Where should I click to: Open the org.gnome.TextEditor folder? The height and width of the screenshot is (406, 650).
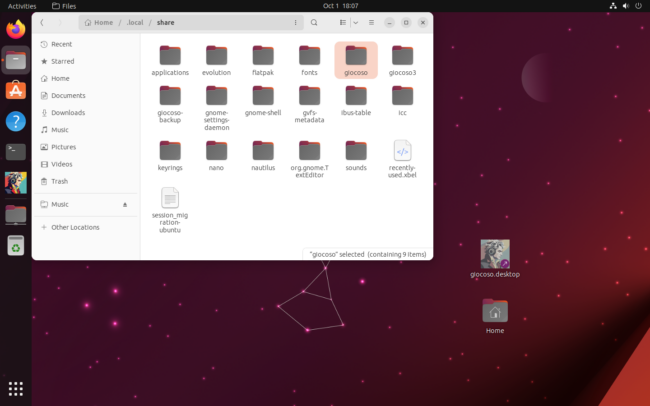309,160
